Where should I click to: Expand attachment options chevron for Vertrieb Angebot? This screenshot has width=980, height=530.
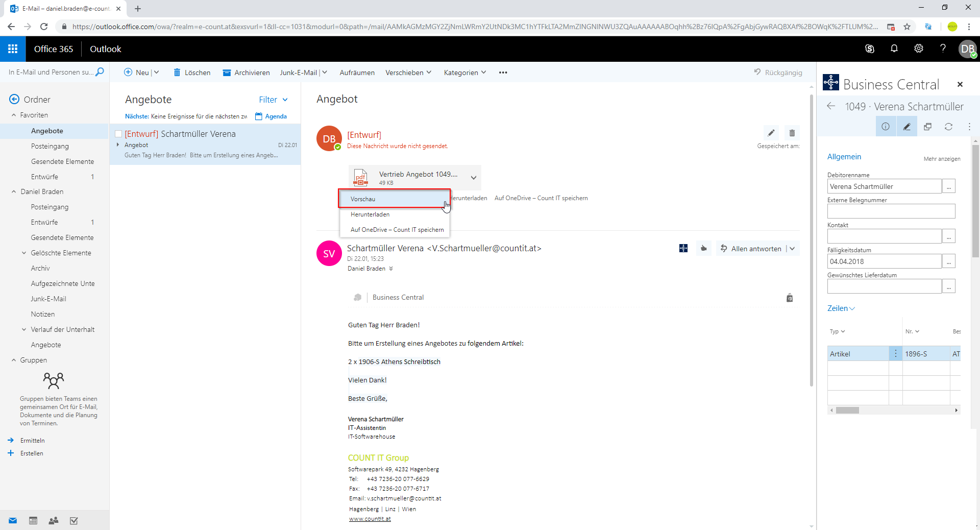point(474,178)
